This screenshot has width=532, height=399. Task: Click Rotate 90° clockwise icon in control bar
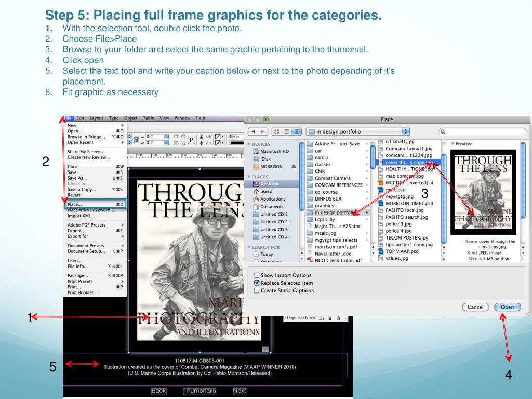176,137
